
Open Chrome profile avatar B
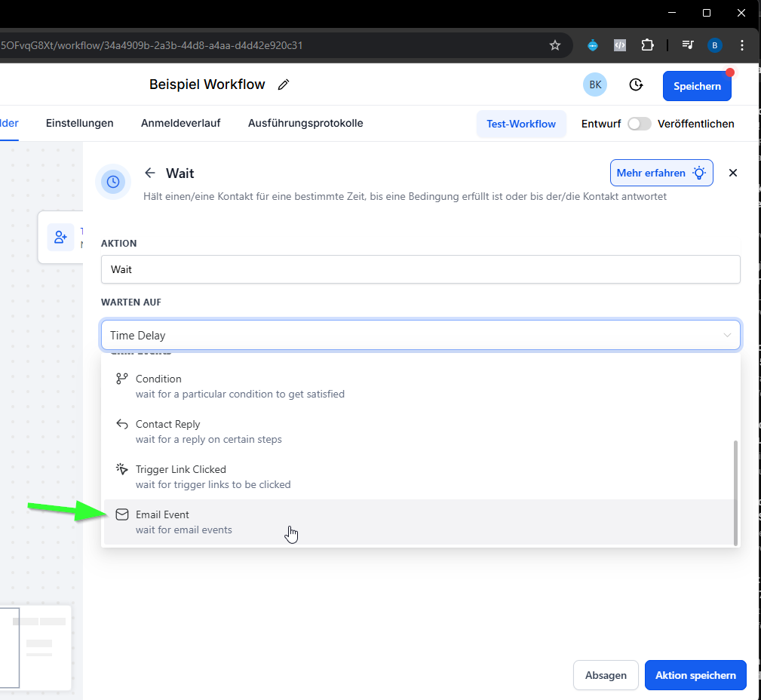pos(714,45)
